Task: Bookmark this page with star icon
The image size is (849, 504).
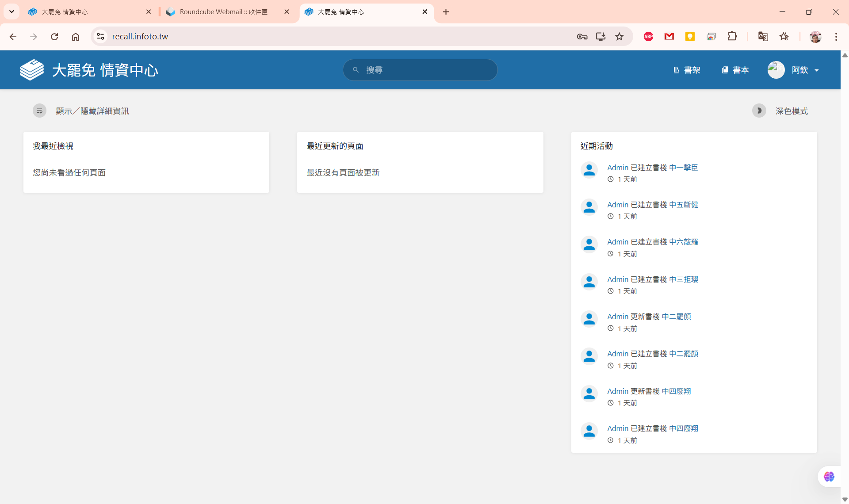Action: [x=620, y=37]
